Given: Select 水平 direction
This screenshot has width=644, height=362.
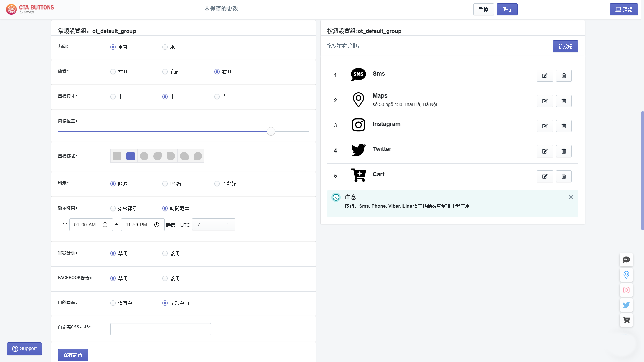Looking at the screenshot, I should (x=165, y=47).
